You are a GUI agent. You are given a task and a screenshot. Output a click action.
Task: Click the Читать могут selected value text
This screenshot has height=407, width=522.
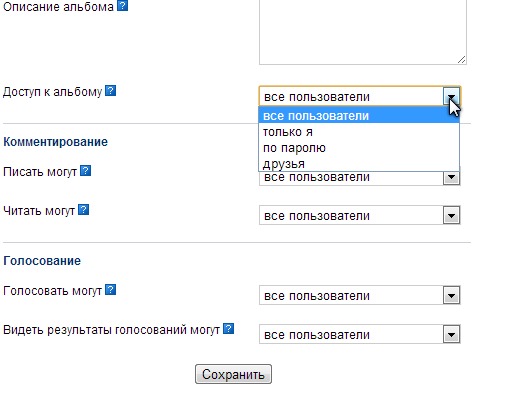point(317,216)
